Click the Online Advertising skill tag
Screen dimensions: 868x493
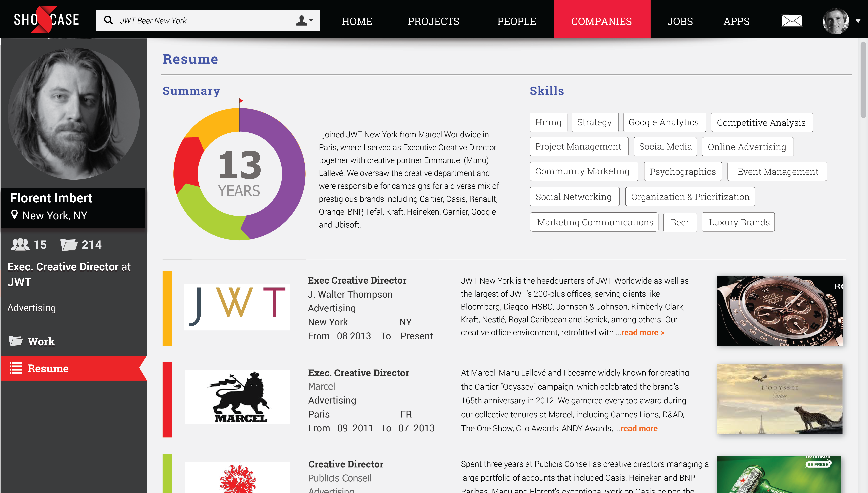(x=748, y=147)
